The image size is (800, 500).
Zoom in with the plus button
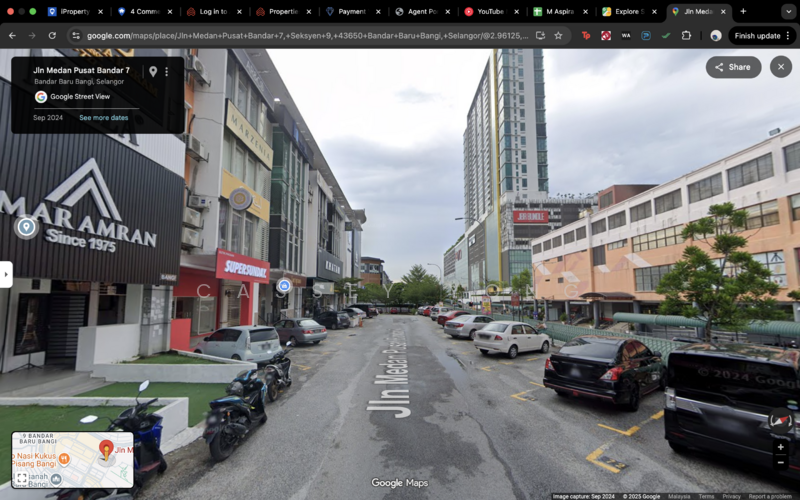pyautogui.click(x=781, y=447)
